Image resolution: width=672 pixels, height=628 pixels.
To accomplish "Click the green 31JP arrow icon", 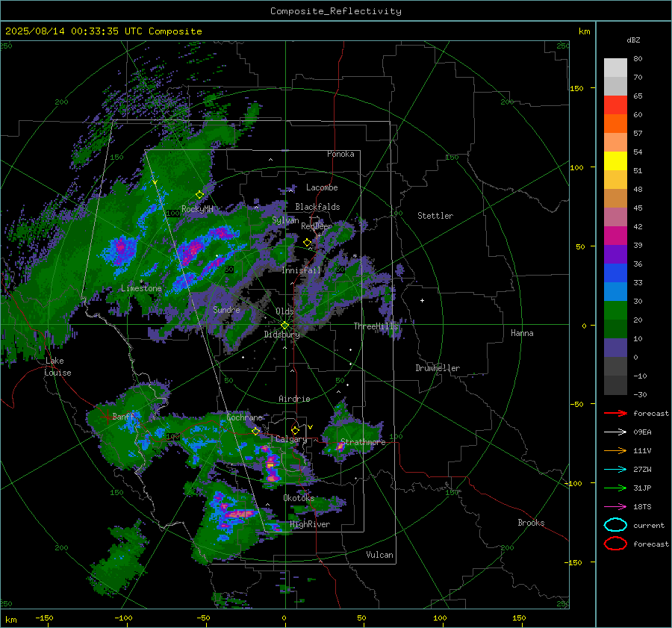I will 615,488.
